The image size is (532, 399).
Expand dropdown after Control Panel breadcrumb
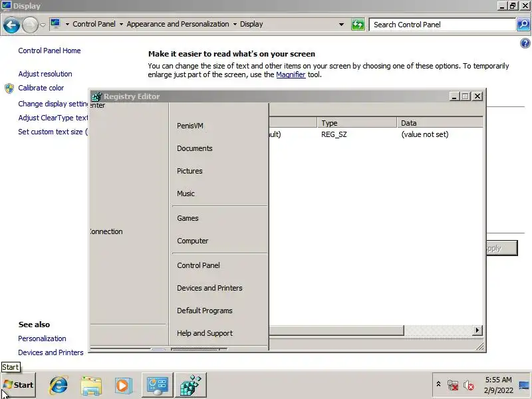pos(121,25)
